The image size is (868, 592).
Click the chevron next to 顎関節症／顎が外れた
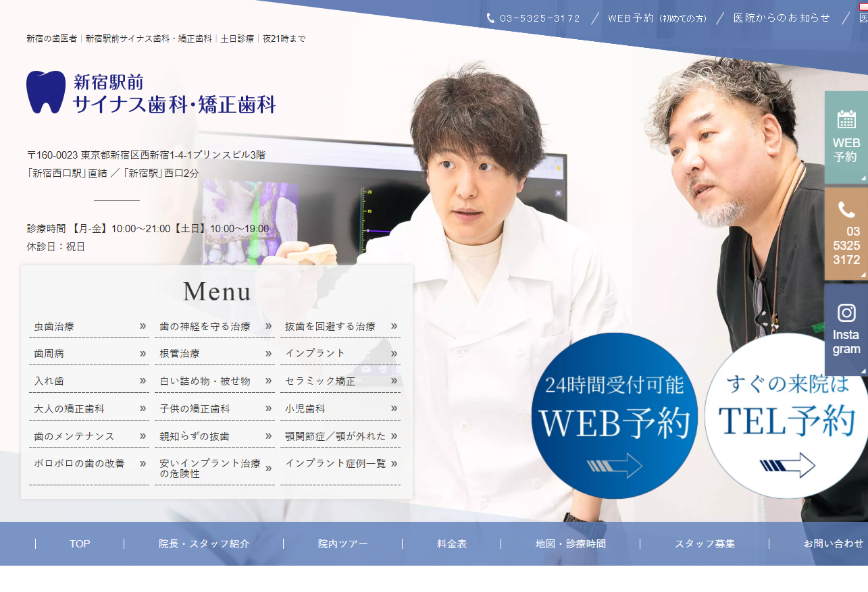click(394, 436)
